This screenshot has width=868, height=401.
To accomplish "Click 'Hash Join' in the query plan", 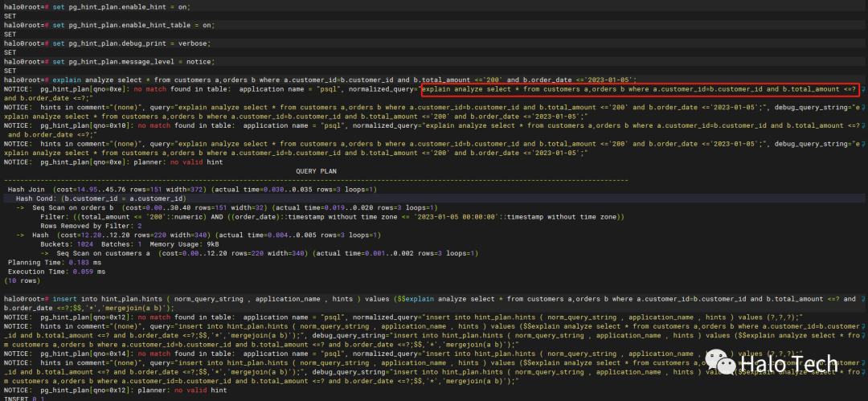I will click(x=26, y=190).
